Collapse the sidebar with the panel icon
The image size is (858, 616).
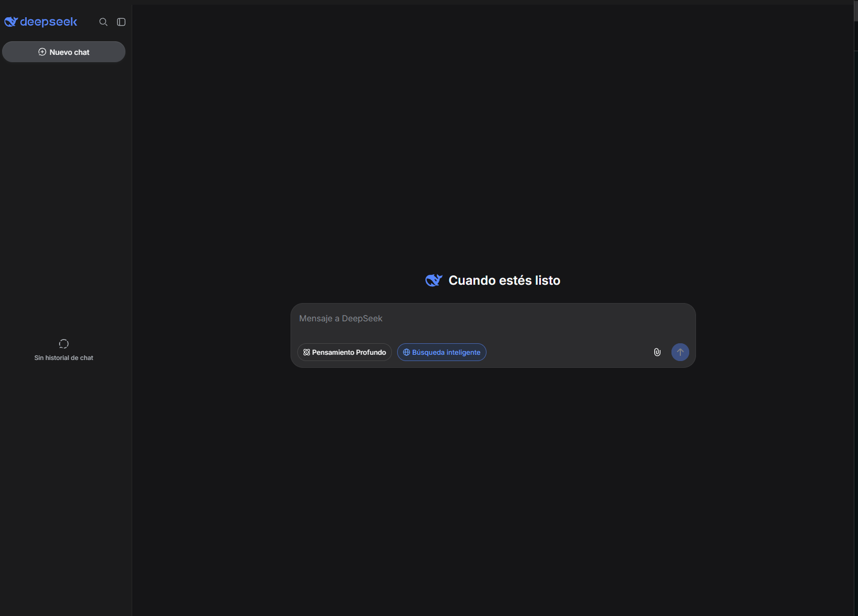pyautogui.click(x=121, y=22)
